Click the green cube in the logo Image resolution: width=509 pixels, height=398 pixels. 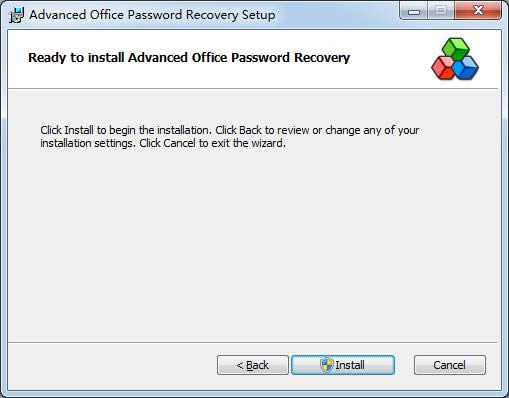[x=455, y=48]
